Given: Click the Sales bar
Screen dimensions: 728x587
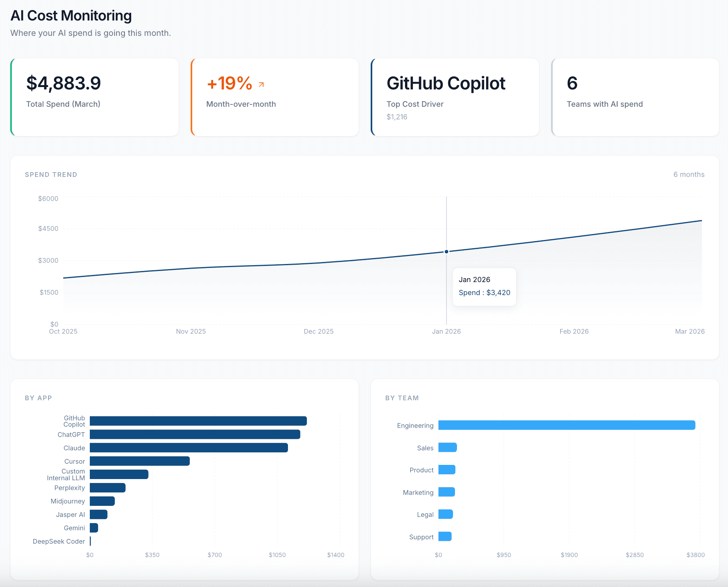Looking at the screenshot, I should [447, 448].
